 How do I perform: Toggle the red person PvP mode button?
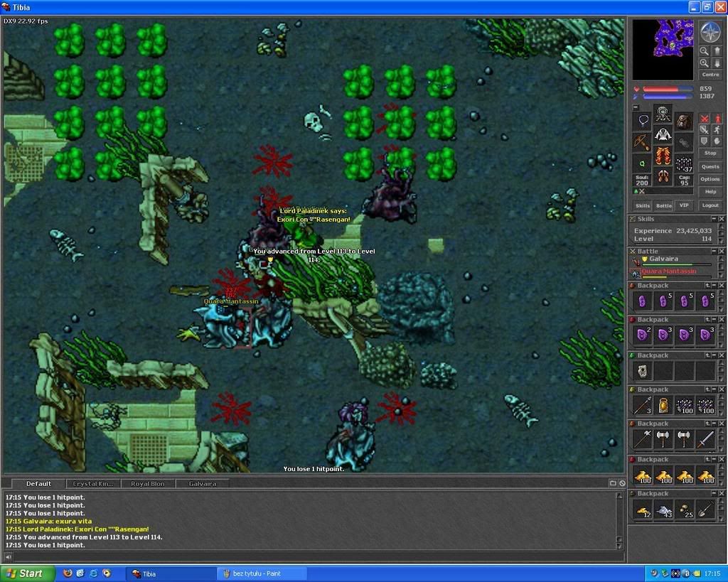pyautogui.click(x=717, y=119)
